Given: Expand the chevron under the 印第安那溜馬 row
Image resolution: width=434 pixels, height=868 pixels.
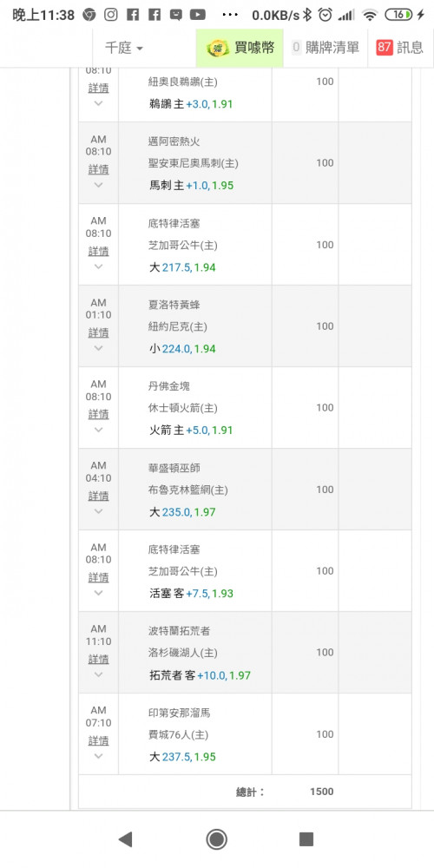Looking at the screenshot, I should (98, 756).
